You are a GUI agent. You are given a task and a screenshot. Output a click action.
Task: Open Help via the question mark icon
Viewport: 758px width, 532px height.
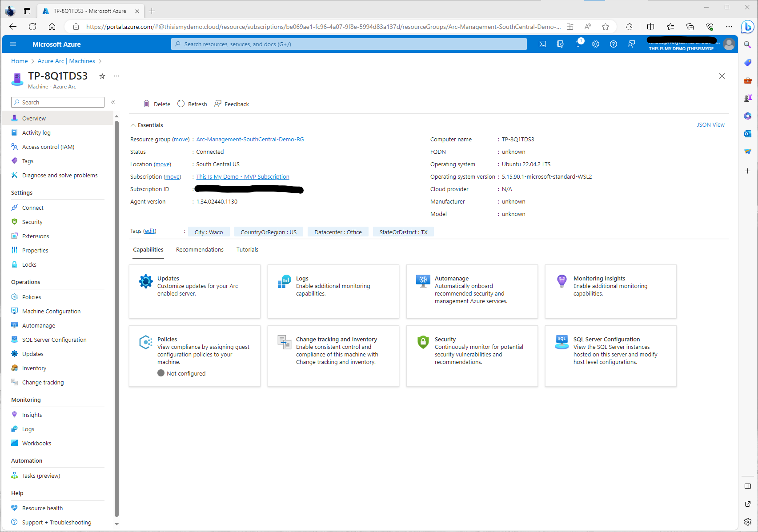[614, 44]
